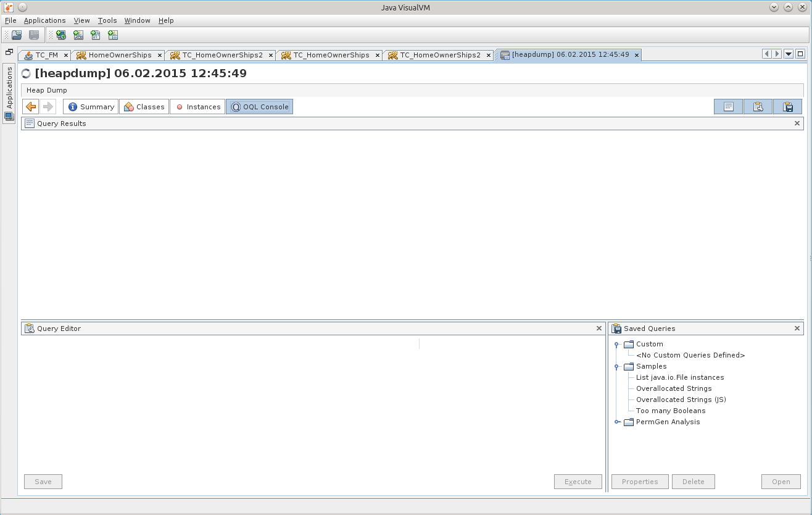Open the Applications menu
Screen dimensions: 812x515
point(44,20)
